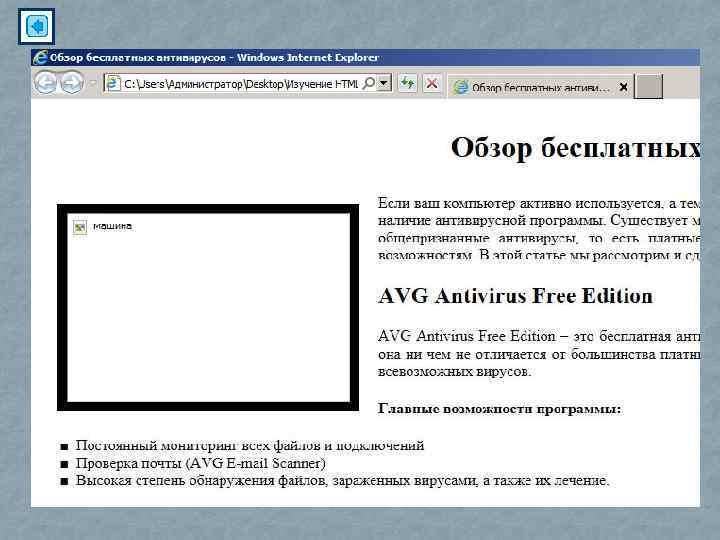Click the alt text машина
Screen dimensions: 720x540
(x=112, y=226)
